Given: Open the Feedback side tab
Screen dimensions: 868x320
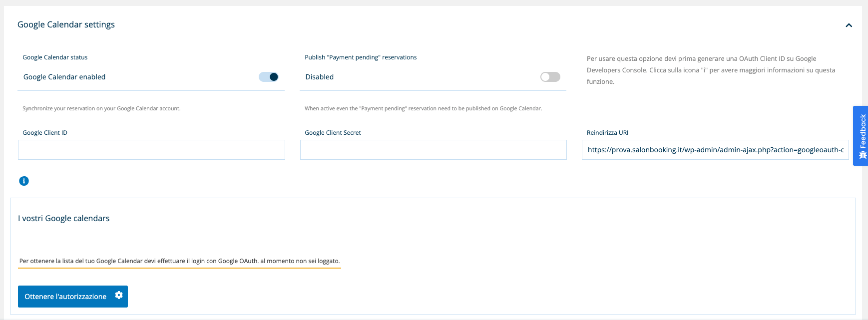Looking at the screenshot, I should click(x=862, y=131).
